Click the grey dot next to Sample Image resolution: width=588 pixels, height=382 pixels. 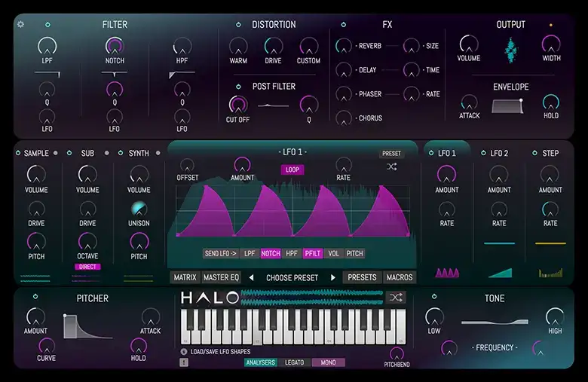tap(56, 153)
